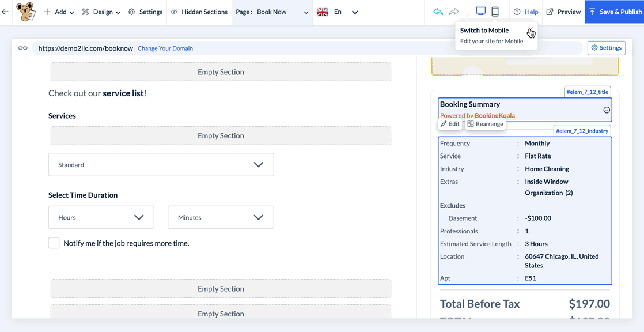Click the undo arrow icon
Screen dimensions: 644x332
[438, 12]
